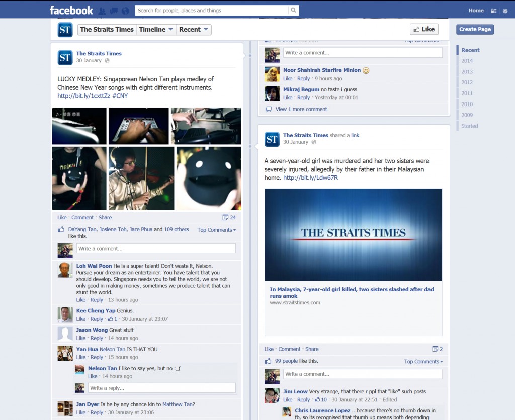
Task: Open the Timeline dropdown
Action: click(x=156, y=30)
